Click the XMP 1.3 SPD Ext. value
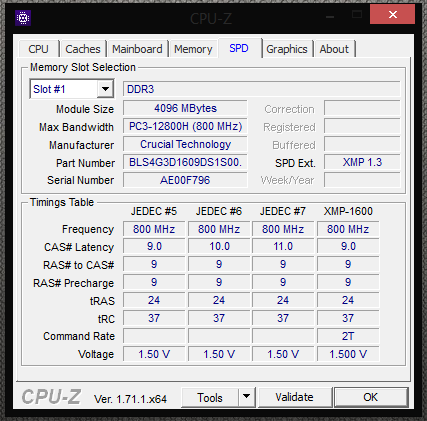427x421 pixels. [362, 162]
